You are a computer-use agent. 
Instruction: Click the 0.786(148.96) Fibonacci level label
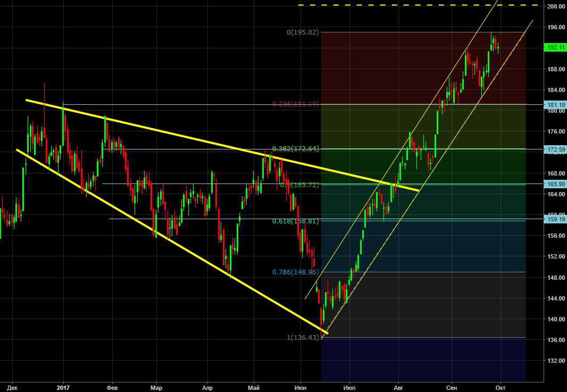pyautogui.click(x=296, y=272)
